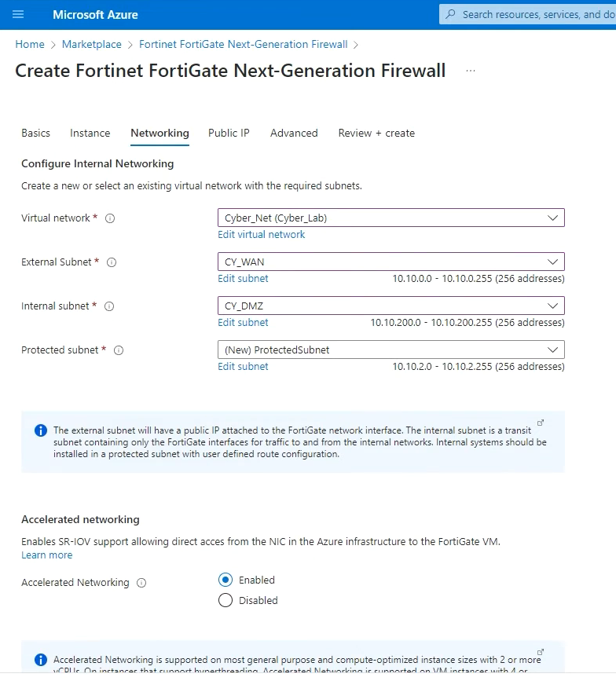616x681 pixels.
Task: Click the Protected subnet info icon
Action: click(x=119, y=350)
